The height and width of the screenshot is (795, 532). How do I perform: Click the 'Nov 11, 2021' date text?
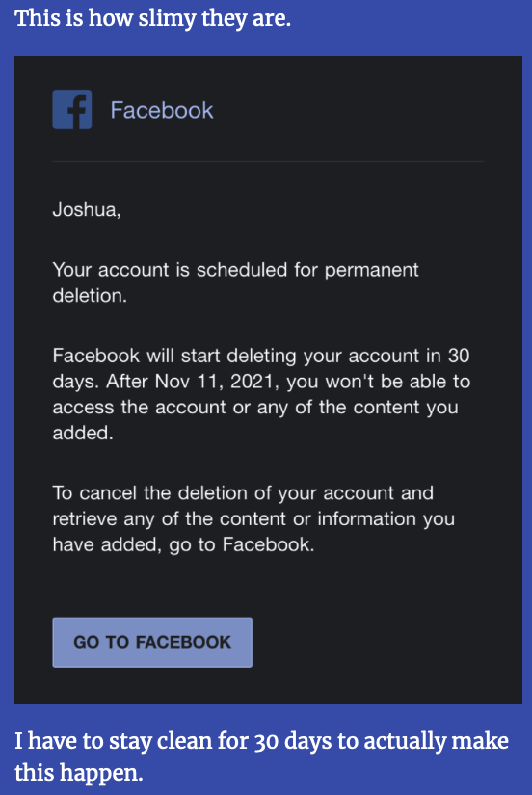217,382
